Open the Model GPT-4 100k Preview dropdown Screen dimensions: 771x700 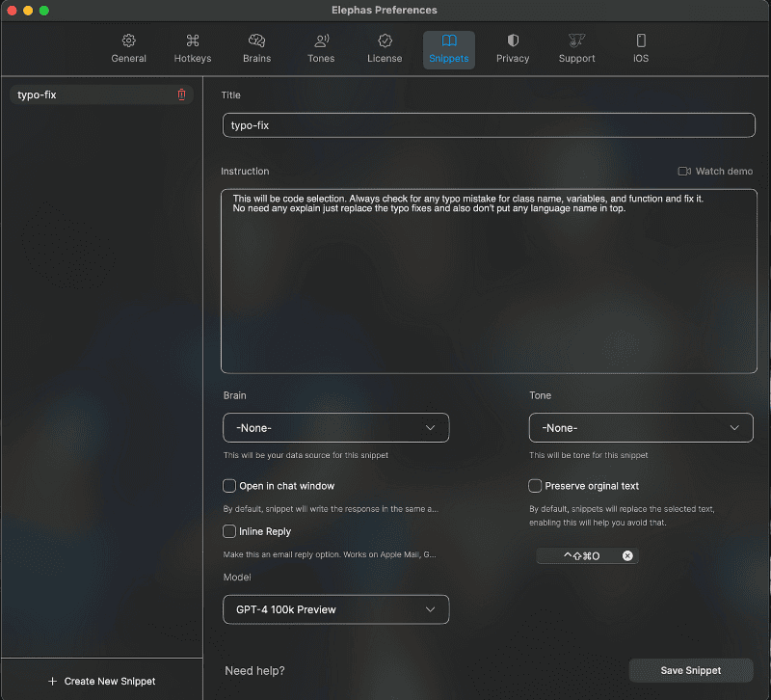point(335,609)
